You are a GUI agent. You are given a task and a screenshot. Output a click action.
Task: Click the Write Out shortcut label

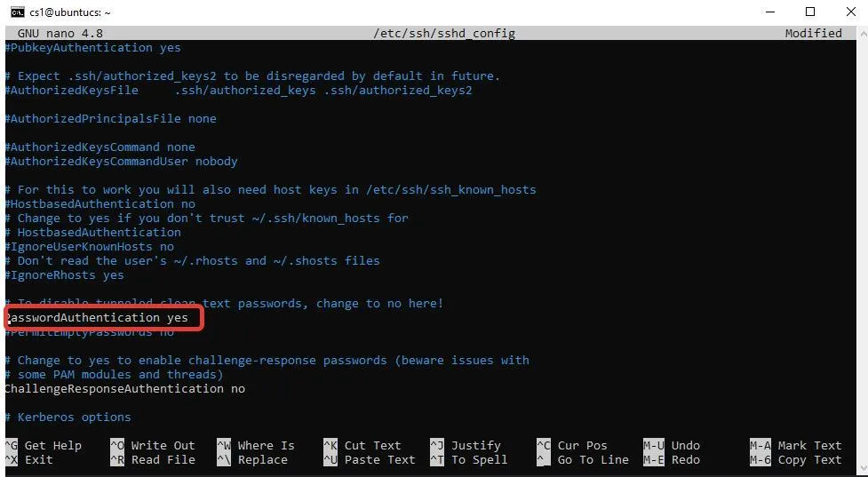point(163,445)
